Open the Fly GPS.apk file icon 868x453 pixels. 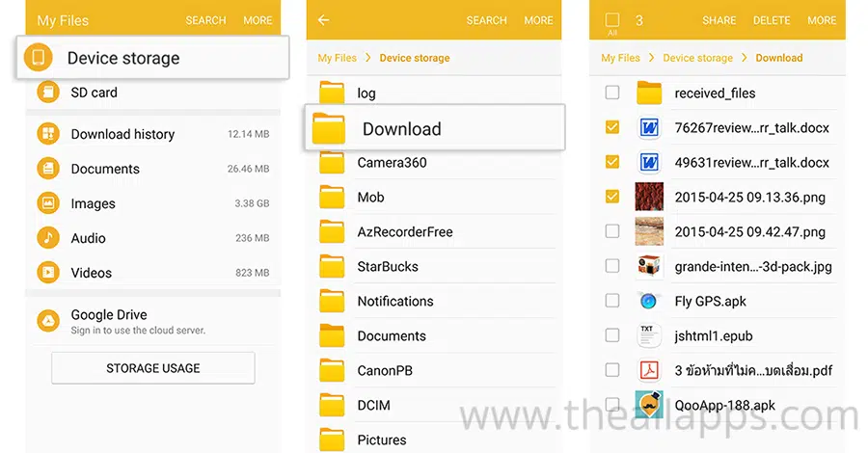tap(649, 301)
